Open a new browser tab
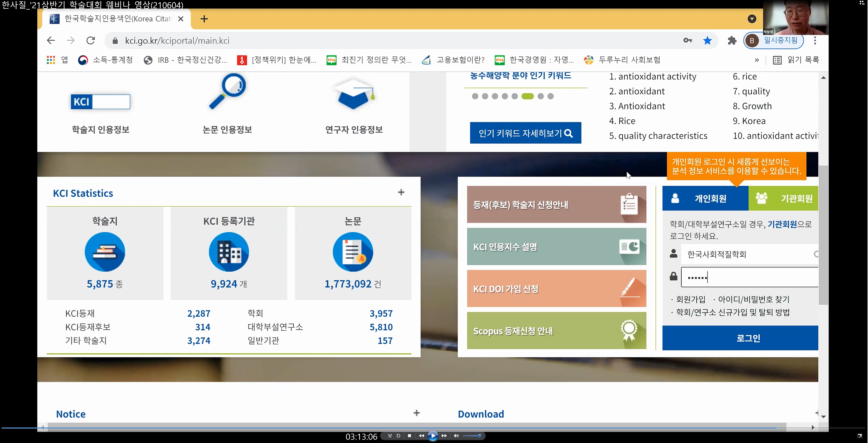Screen dimensions: 868x443 point(204,19)
